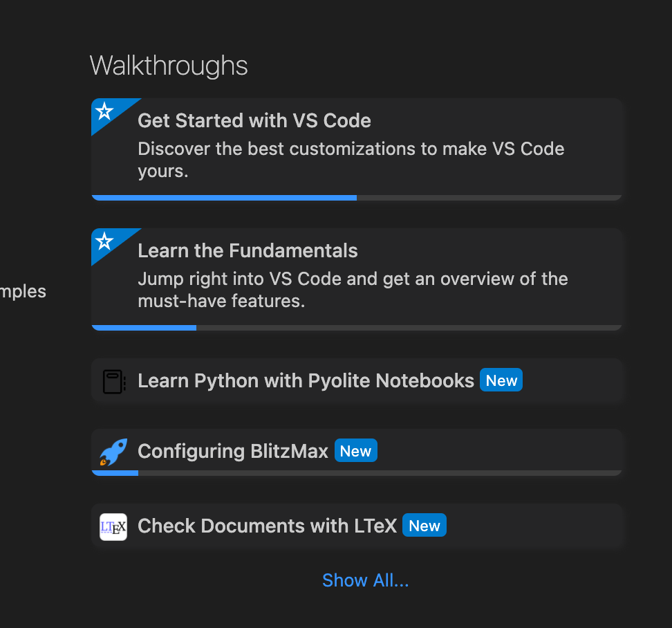Image resolution: width=672 pixels, height=628 pixels.
Task: Open the Configuring BlitzMax walkthrough title
Action: pyautogui.click(x=233, y=452)
